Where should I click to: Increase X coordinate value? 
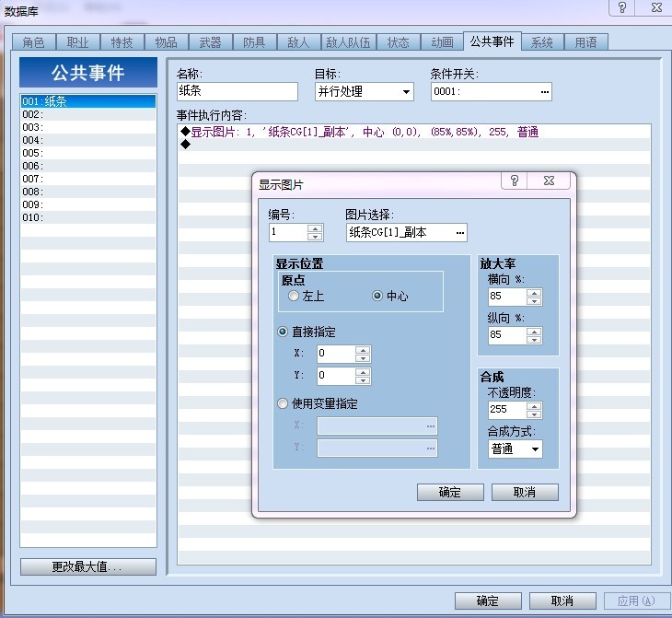coord(363,350)
